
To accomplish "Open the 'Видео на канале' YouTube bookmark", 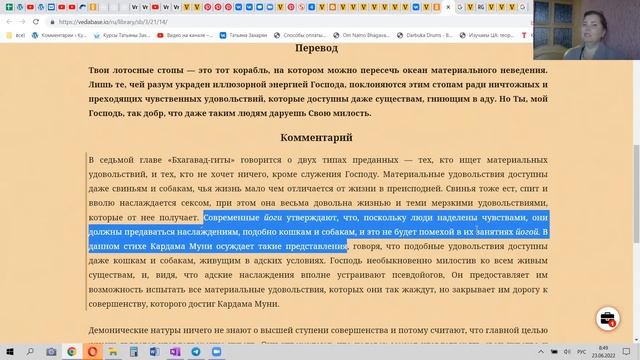I will [x=185, y=36].
